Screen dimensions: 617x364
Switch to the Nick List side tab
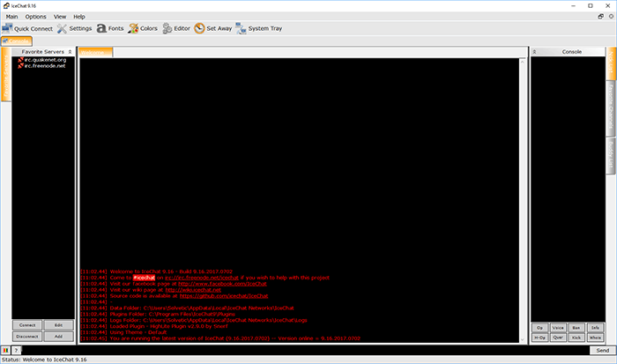(x=611, y=63)
